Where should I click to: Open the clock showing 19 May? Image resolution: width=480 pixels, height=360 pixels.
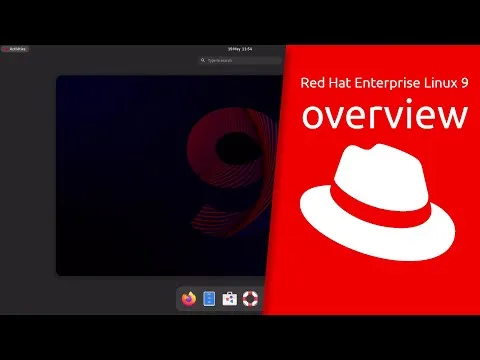(x=240, y=49)
